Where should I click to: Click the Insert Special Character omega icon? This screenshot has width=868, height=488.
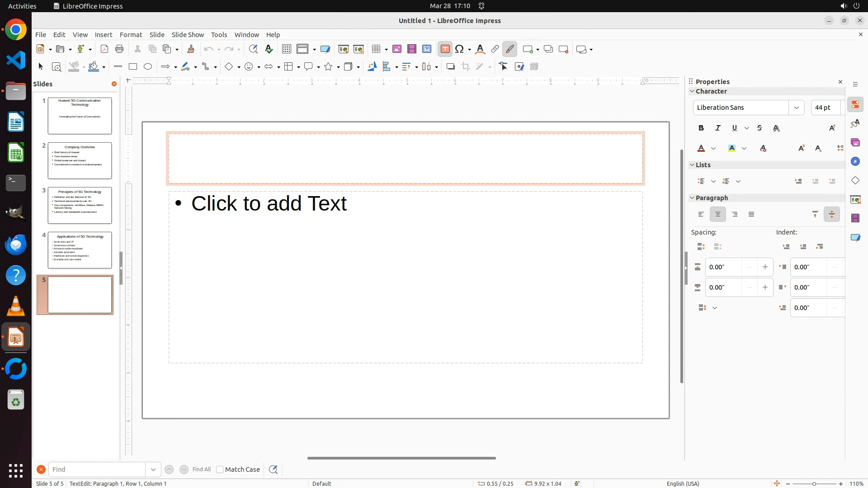(460, 49)
